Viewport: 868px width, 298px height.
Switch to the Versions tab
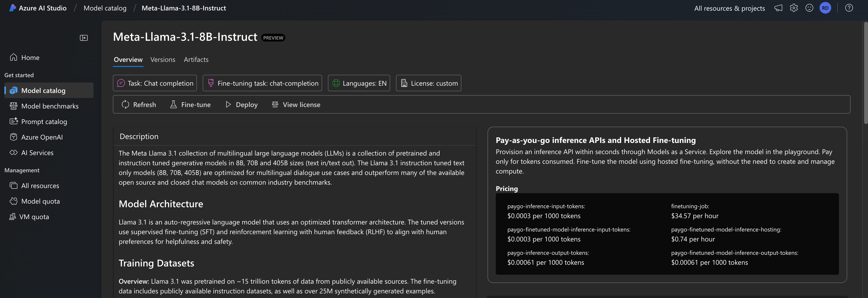coord(163,59)
